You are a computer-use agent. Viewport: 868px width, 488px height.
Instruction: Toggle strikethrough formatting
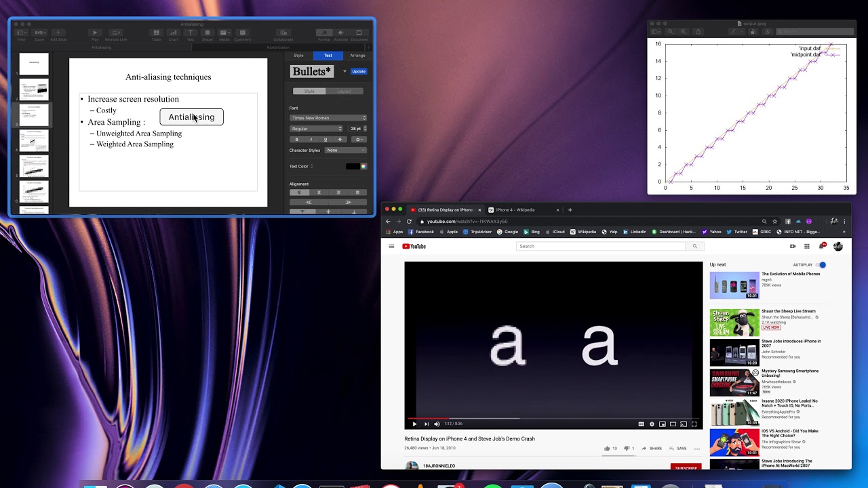click(x=340, y=140)
